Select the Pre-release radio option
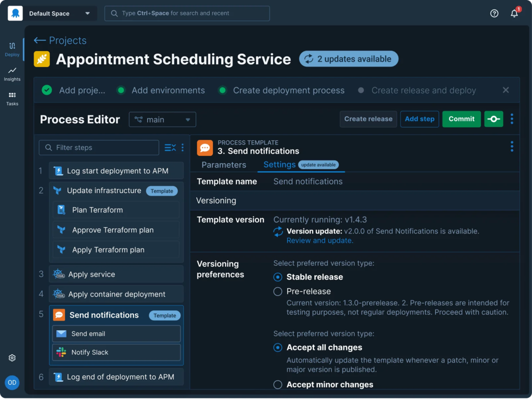This screenshot has height=402, width=532. (278, 291)
